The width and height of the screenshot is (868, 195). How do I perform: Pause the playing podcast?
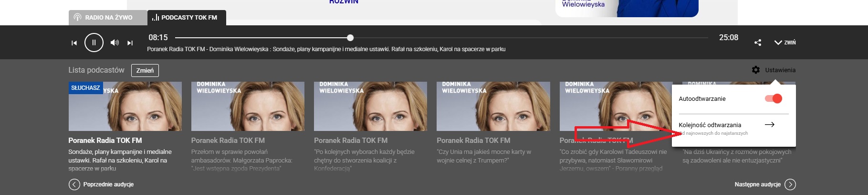click(x=94, y=43)
